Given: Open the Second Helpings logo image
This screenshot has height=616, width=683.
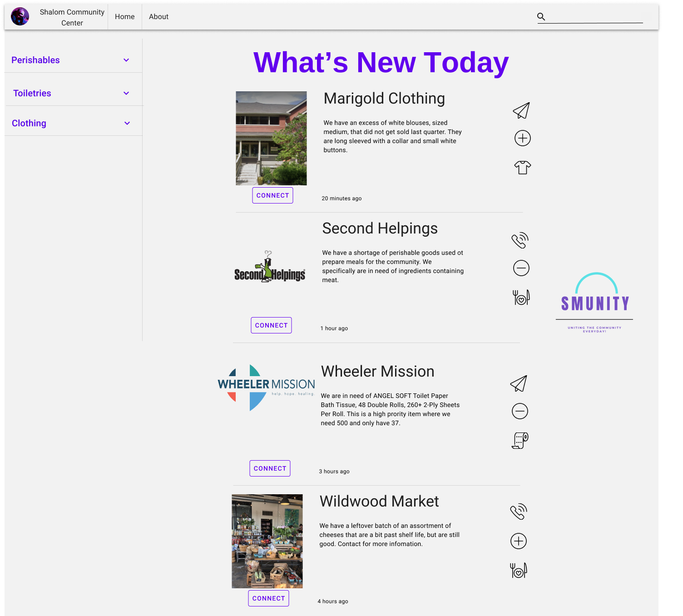Looking at the screenshot, I should (x=270, y=267).
